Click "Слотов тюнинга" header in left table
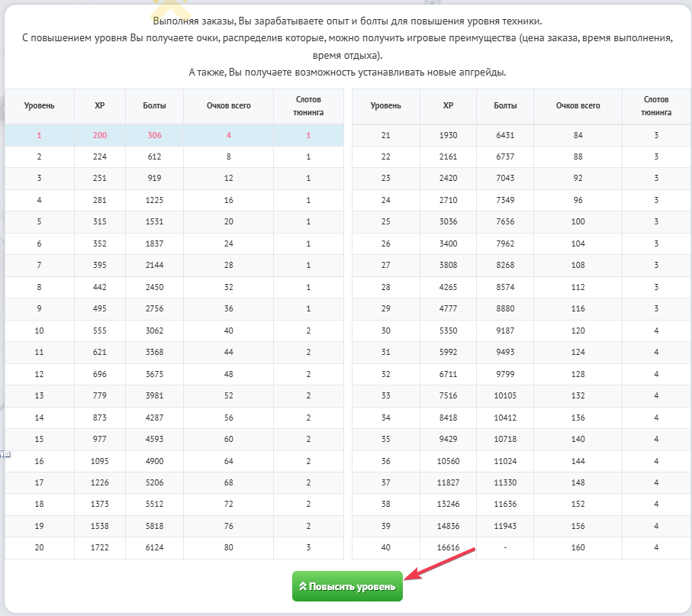The width and height of the screenshot is (692, 616). click(308, 105)
